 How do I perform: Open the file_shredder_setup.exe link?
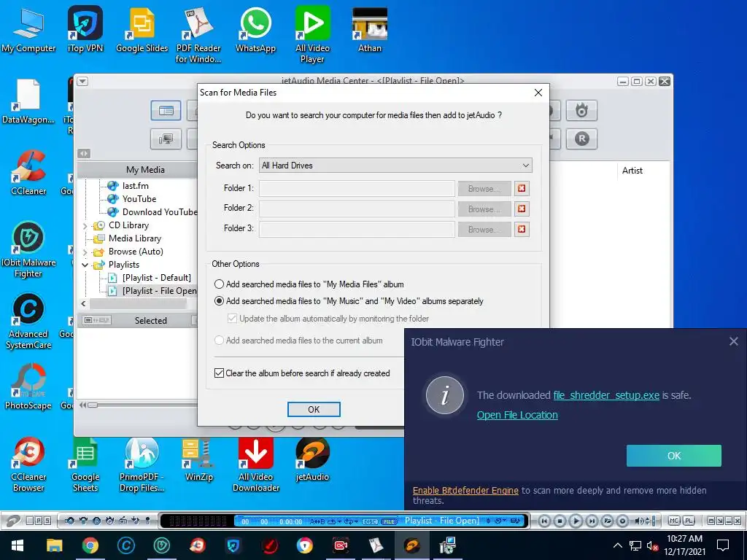click(x=606, y=395)
